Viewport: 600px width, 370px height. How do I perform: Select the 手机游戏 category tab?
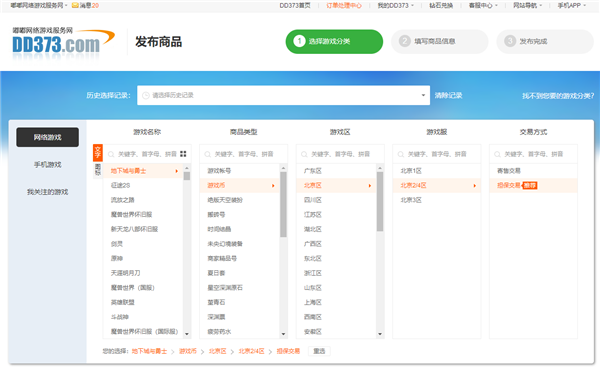click(x=47, y=165)
